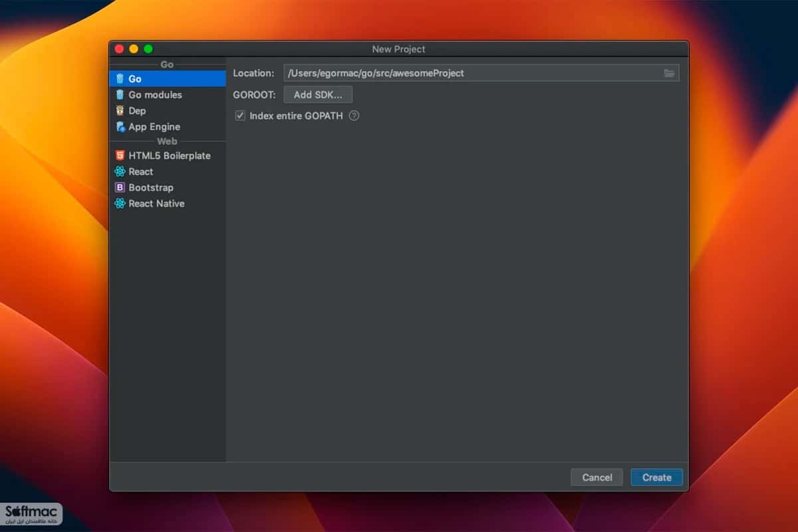The width and height of the screenshot is (798, 532).
Task: Click the New Project title text
Action: (x=398, y=49)
